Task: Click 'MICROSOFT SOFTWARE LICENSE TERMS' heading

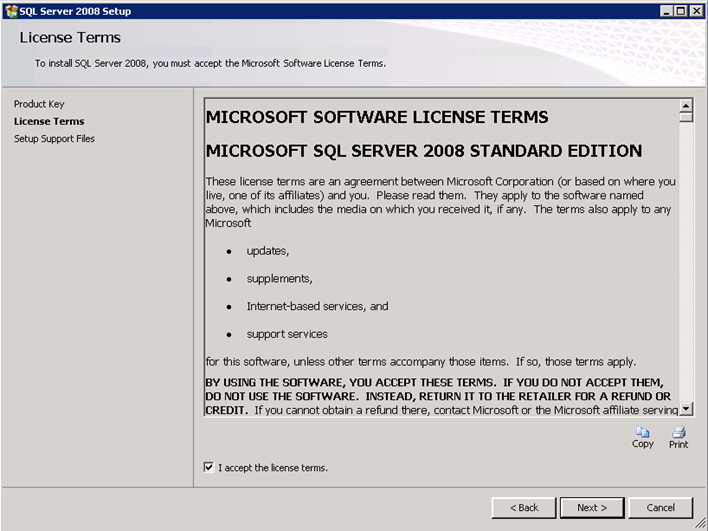Action: [x=377, y=117]
